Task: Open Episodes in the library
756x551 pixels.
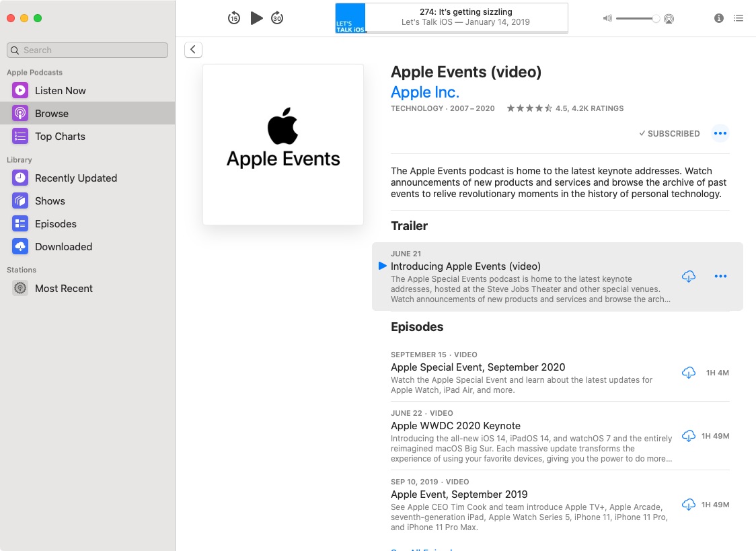Action: [87, 223]
